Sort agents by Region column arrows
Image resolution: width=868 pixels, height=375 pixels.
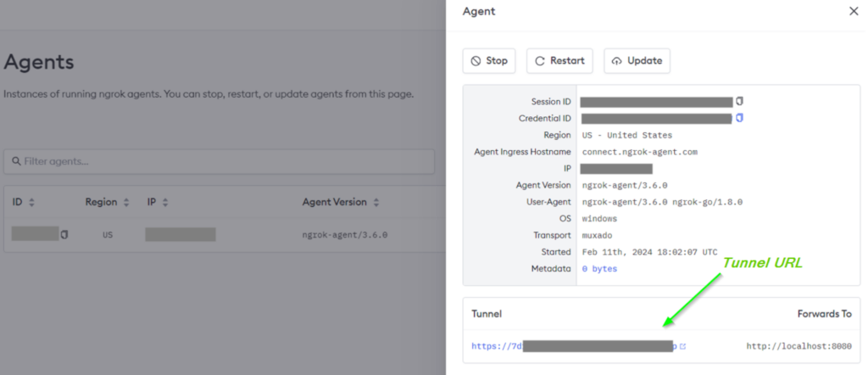126,203
